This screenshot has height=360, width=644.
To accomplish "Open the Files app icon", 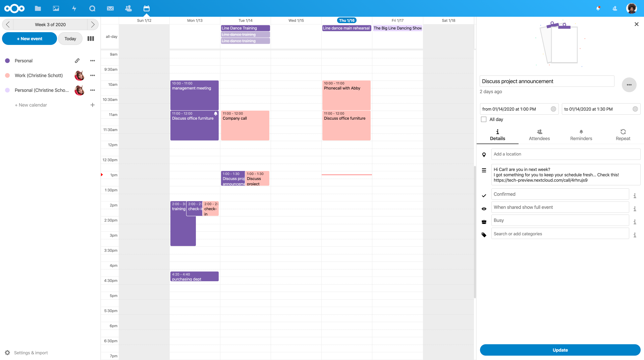I will 38,9.
